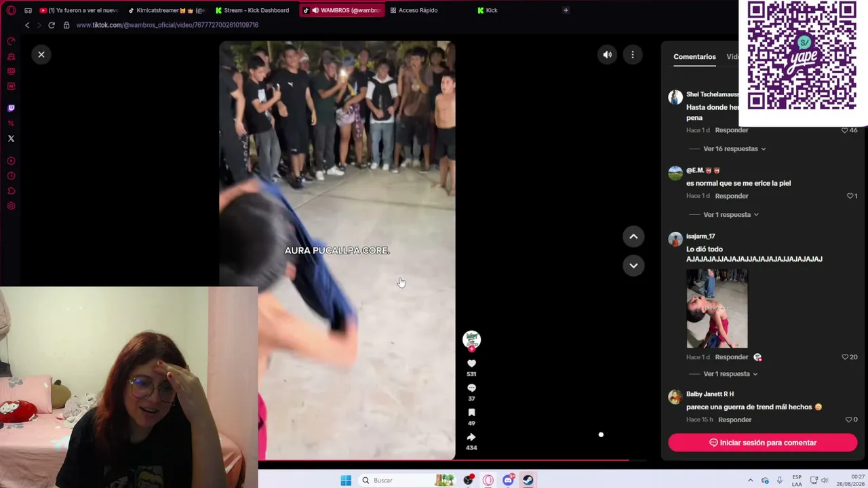Open Steam from the taskbar
The image size is (868, 488).
(528, 481)
